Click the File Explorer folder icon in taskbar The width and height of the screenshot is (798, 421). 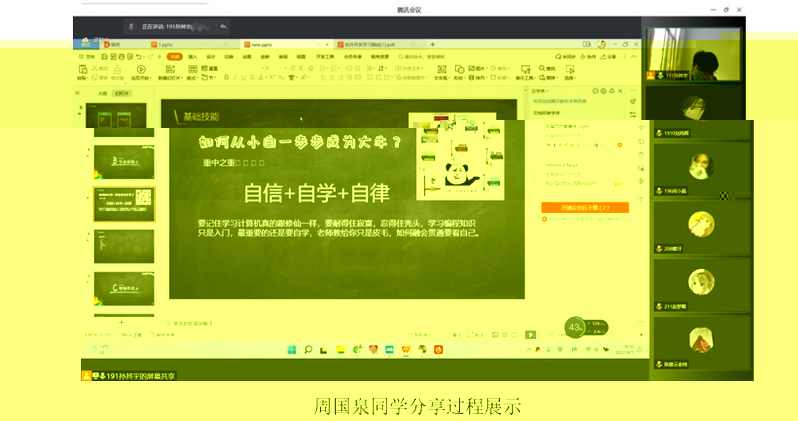click(x=341, y=349)
